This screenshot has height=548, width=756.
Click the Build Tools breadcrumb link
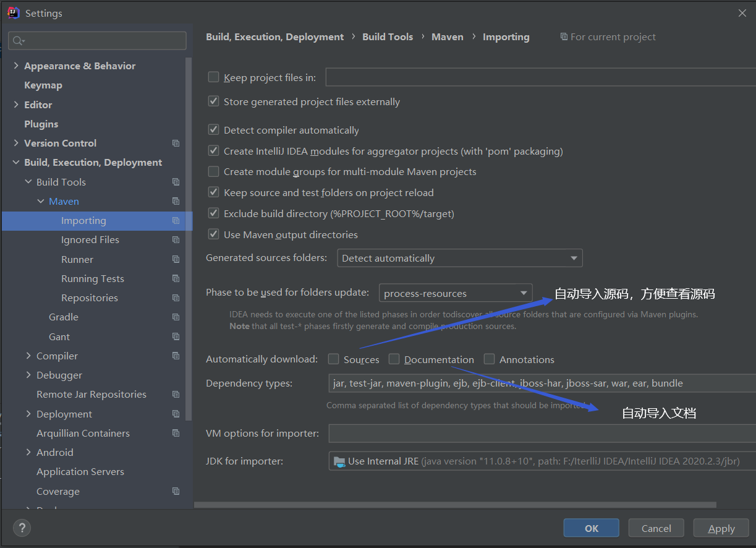pos(388,37)
